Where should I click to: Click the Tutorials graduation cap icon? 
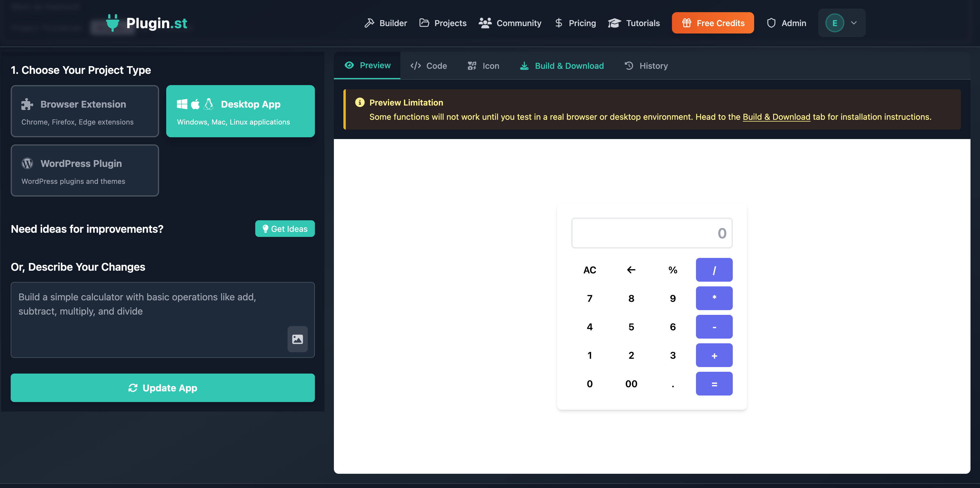tap(614, 23)
